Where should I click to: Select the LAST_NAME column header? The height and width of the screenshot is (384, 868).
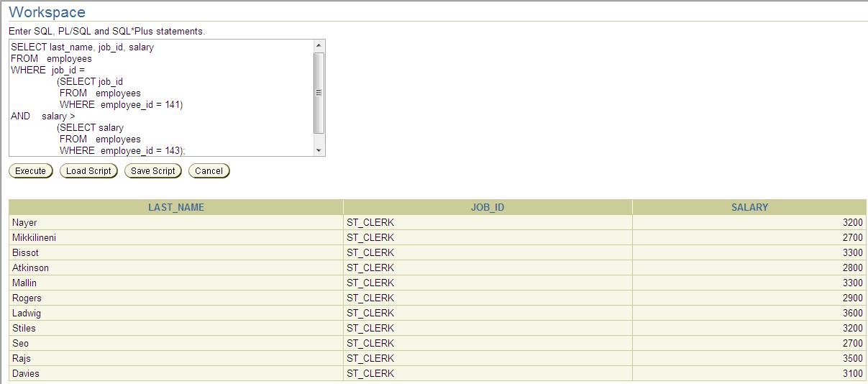click(176, 207)
